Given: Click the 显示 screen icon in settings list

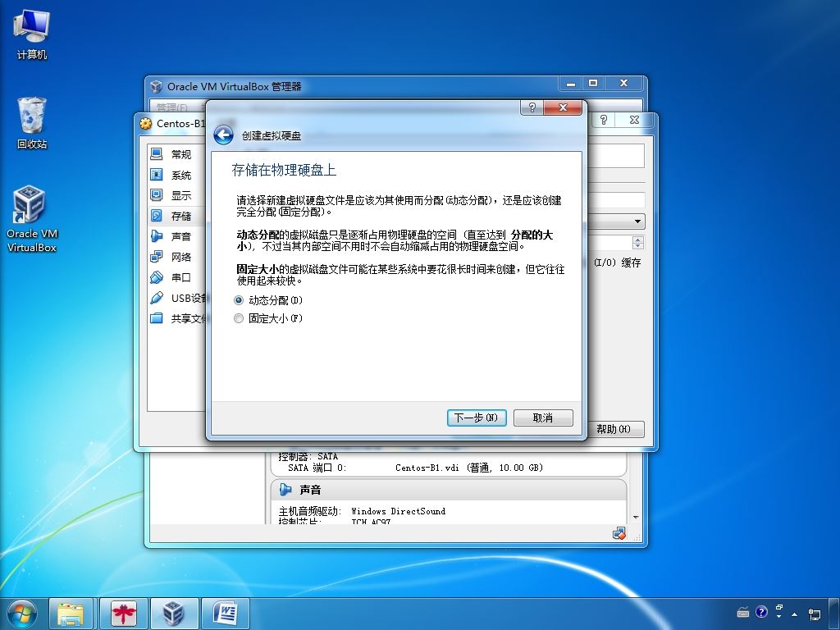Looking at the screenshot, I should tap(157, 195).
